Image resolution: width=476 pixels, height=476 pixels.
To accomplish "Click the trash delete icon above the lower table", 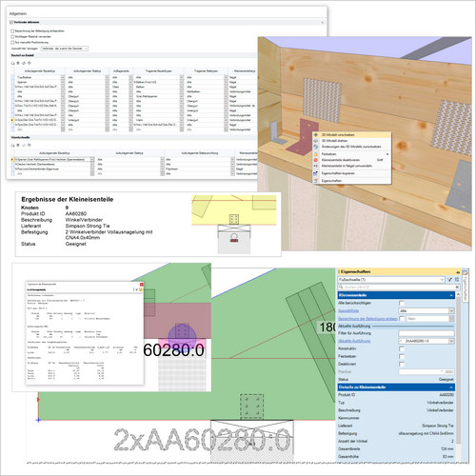I will click(18, 145).
